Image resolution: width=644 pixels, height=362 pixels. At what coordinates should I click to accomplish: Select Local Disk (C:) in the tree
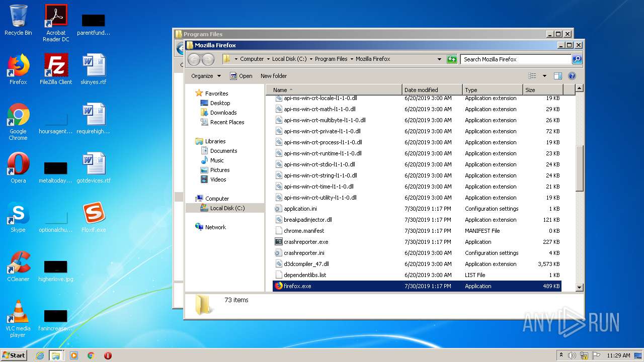pos(227,208)
